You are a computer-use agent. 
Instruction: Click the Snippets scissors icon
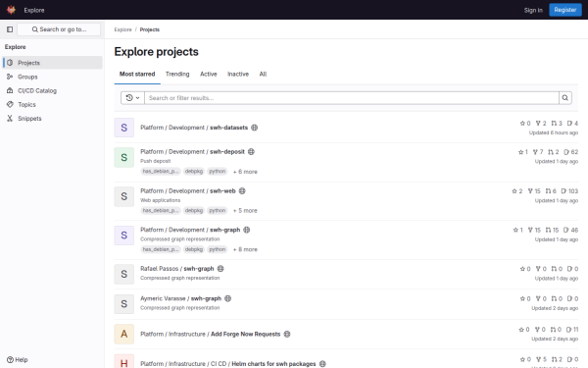click(x=10, y=119)
